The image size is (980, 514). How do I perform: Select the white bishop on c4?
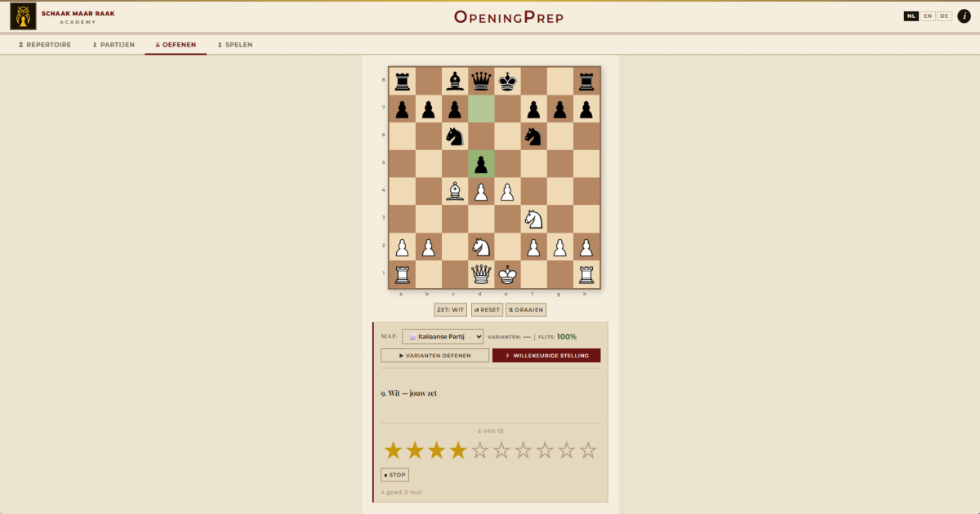click(x=455, y=192)
